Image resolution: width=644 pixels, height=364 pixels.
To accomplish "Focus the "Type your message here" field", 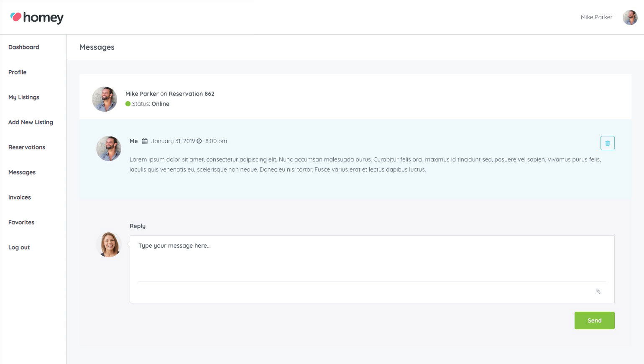I will point(371,257).
